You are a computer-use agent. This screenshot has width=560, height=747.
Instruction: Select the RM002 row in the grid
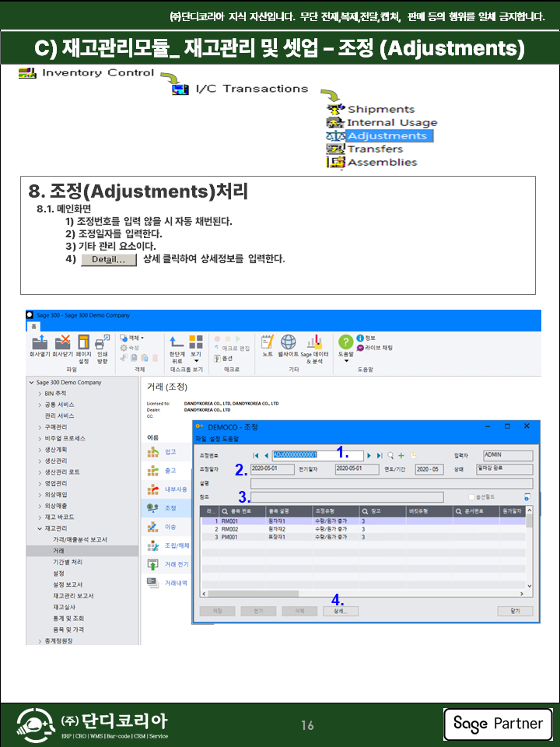point(363,529)
